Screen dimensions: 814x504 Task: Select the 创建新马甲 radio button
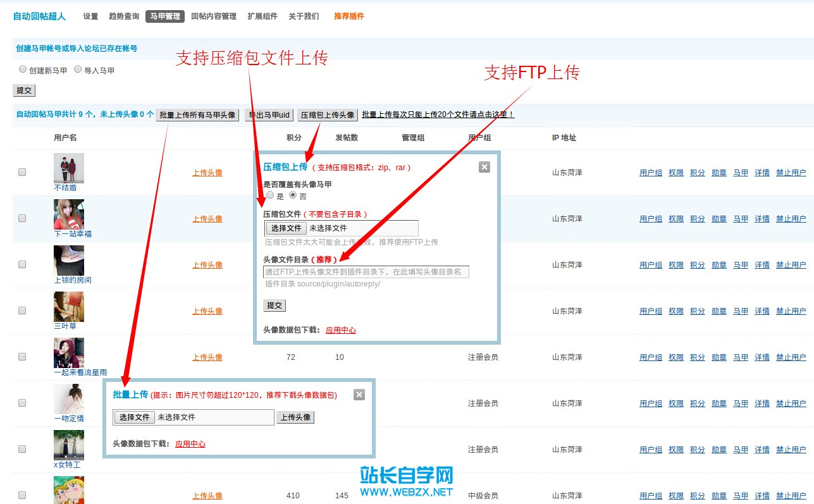[23, 69]
